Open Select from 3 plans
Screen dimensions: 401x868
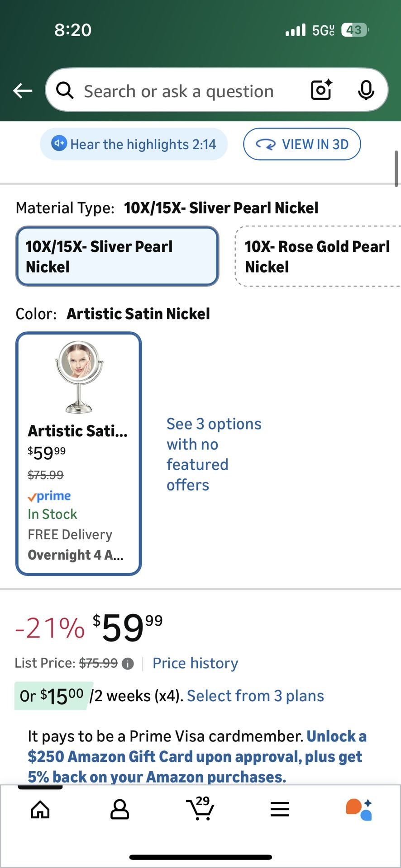255,696
